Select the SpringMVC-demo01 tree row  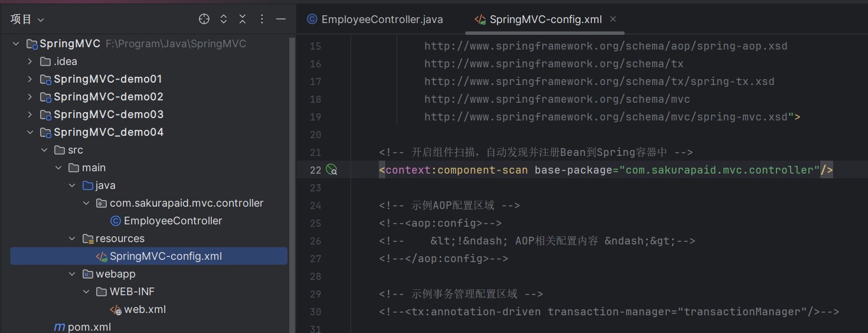[x=149, y=79]
